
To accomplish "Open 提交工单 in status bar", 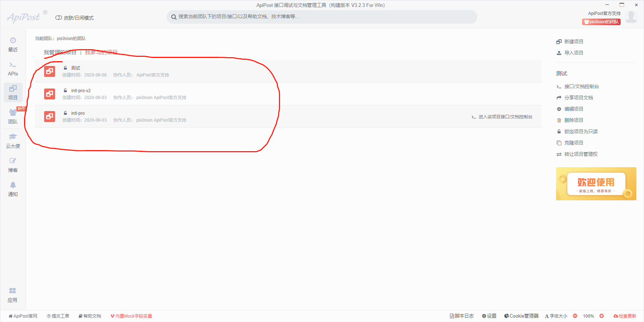I will coord(58,316).
